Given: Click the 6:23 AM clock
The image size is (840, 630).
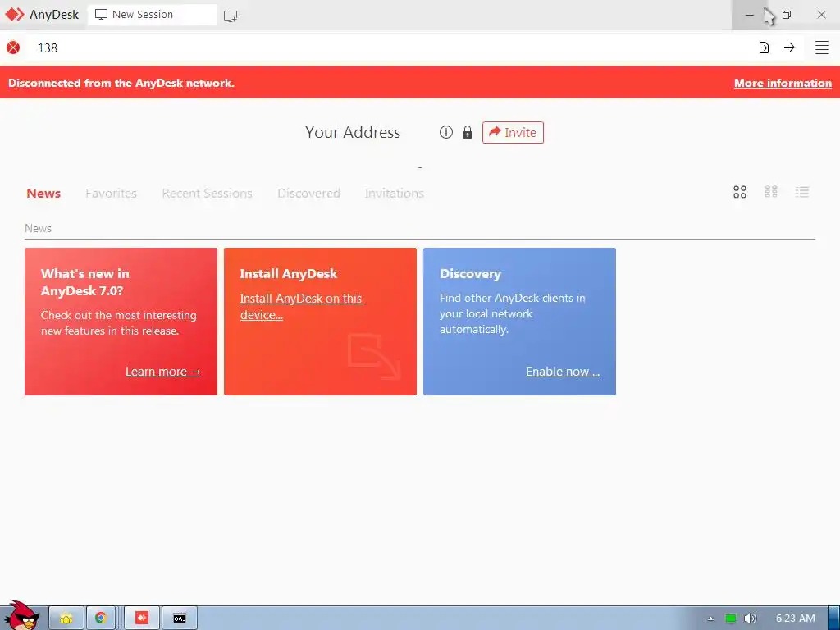Looking at the screenshot, I should tap(796, 619).
